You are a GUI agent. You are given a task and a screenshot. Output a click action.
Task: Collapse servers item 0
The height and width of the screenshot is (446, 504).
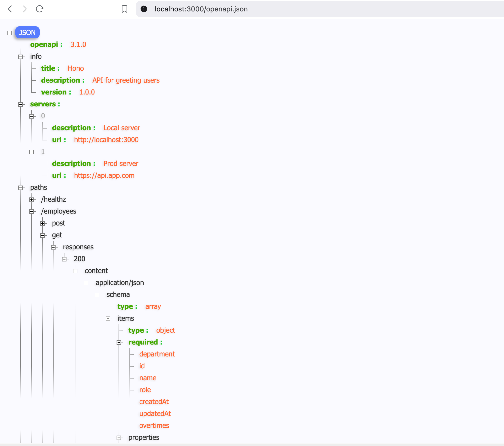click(x=31, y=116)
